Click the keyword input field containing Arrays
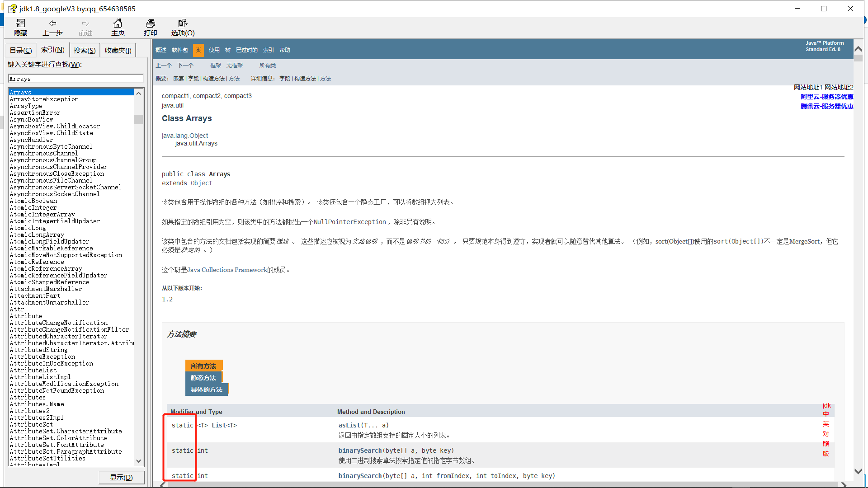Viewport: 868px width, 488px height. point(75,79)
